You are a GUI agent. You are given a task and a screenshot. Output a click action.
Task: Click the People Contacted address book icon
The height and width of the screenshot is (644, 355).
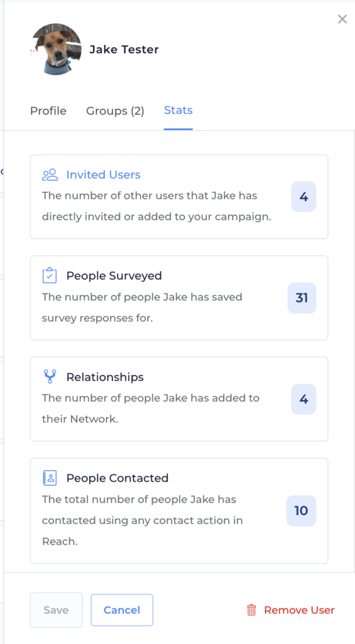(50, 478)
